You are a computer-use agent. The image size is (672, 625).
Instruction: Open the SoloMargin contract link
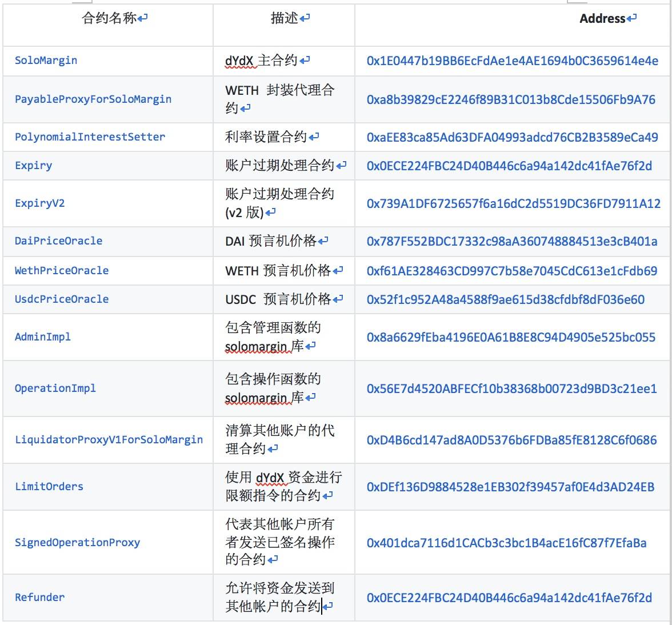click(x=46, y=61)
